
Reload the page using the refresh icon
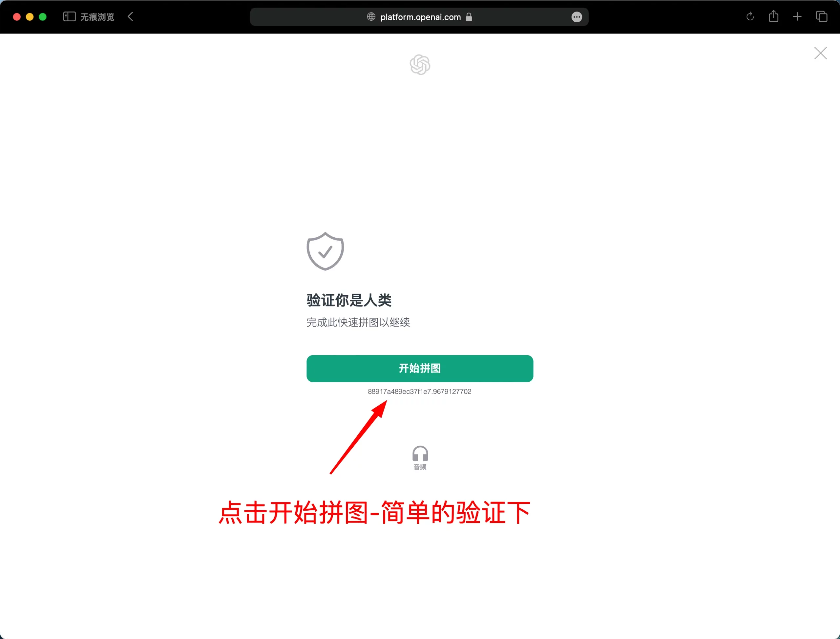coord(749,17)
